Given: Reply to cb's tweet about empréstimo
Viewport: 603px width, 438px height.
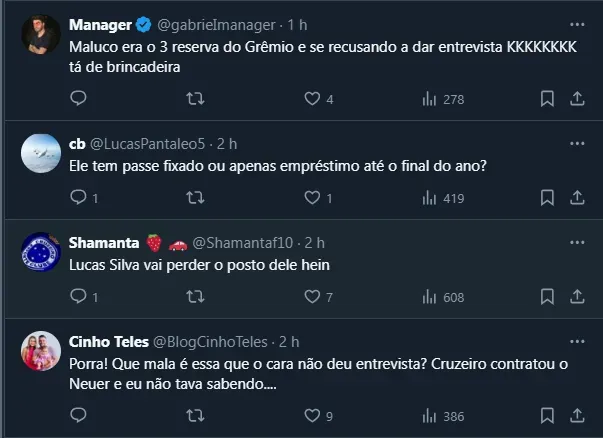Looking at the screenshot, I should (79, 198).
